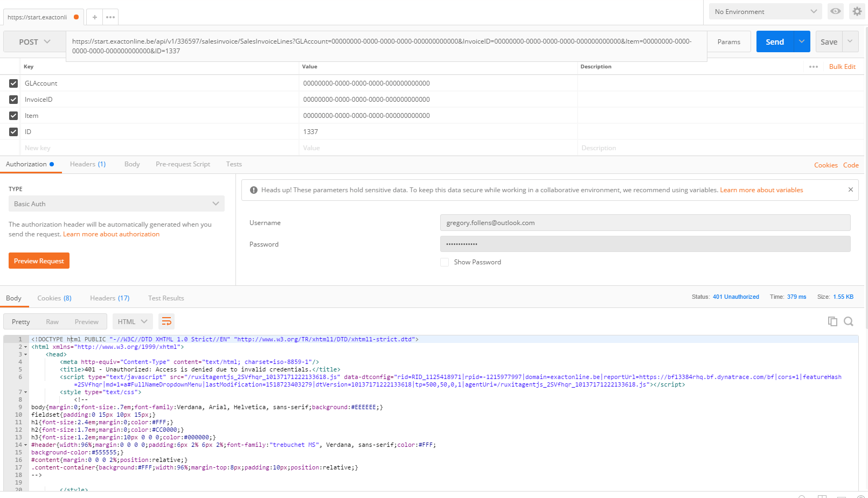The width and height of the screenshot is (868, 498).
Task: Open Basic Auth type dropdown
Action: [x=116, y=204]
